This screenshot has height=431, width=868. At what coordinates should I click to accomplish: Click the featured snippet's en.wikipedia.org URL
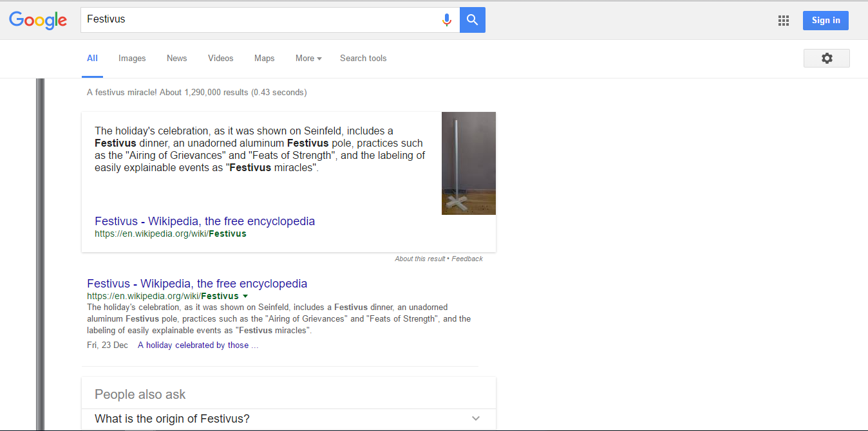[171, 234]
